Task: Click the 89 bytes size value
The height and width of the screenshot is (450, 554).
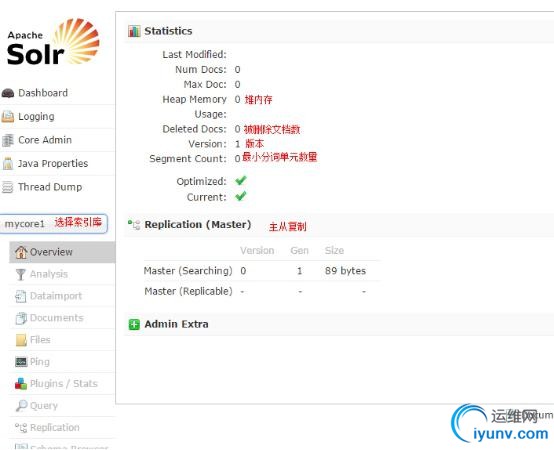Action: pos(345,271)
